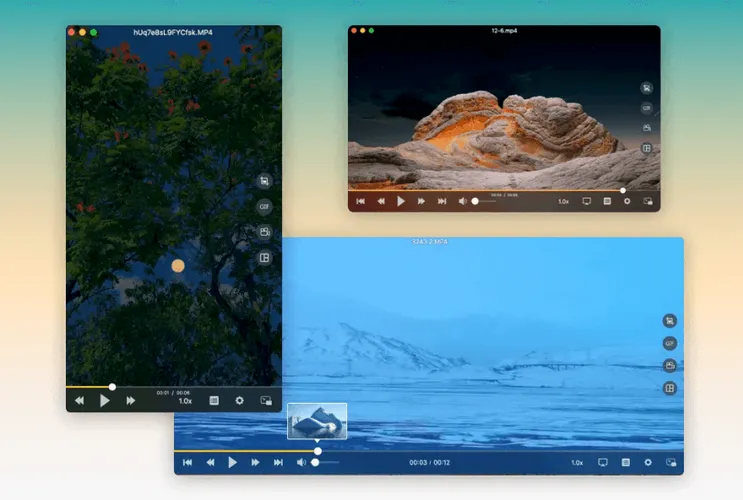Open settings gear in the tree video player

[239, 400]
